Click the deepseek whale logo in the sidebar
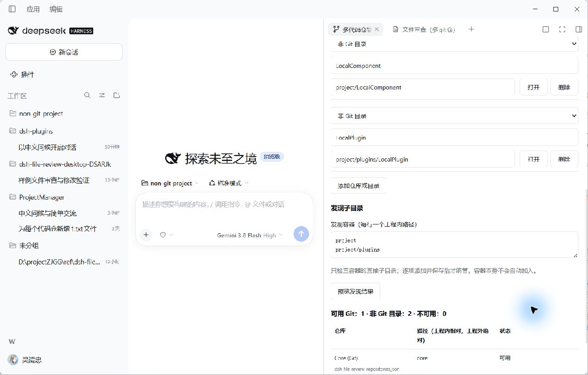The height and width of the screenshot is (375, 588). (x=14, y=31)
